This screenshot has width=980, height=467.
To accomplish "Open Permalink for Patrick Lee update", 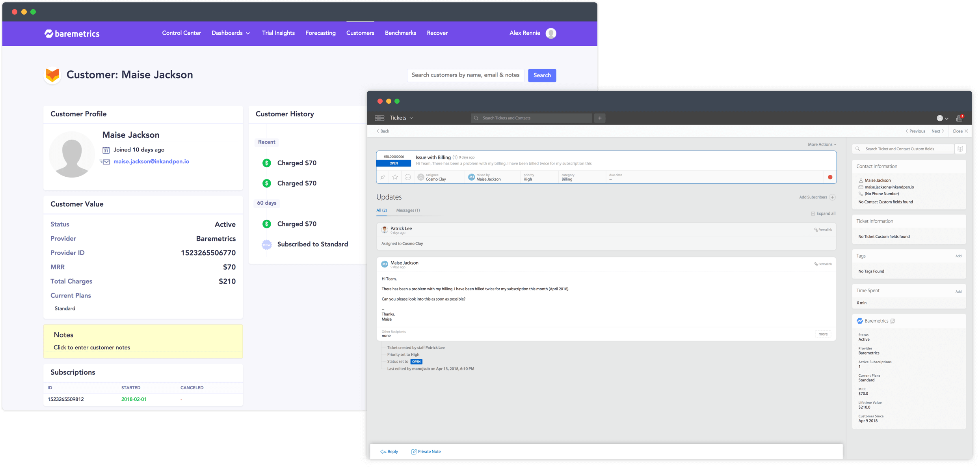I will point(823,230).
